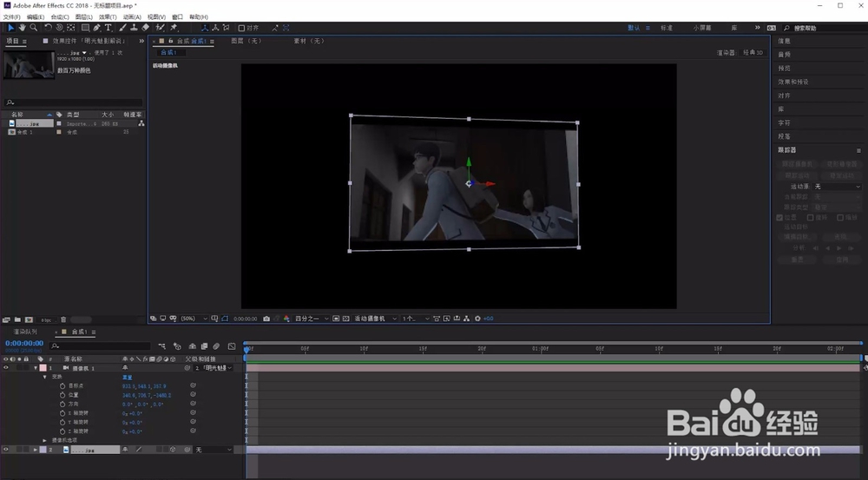Click the snapshot camera icon in viewer
Image resolution: width=868 pixels, height=480 pixels.
coord(266,319)
